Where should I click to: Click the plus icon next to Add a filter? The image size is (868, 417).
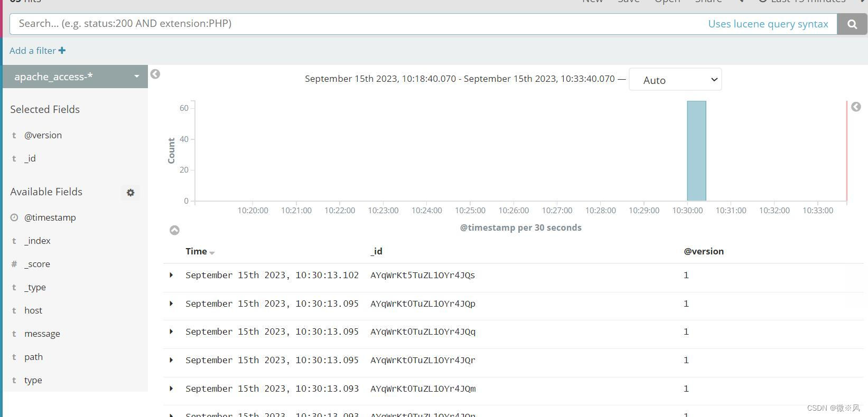62,51
